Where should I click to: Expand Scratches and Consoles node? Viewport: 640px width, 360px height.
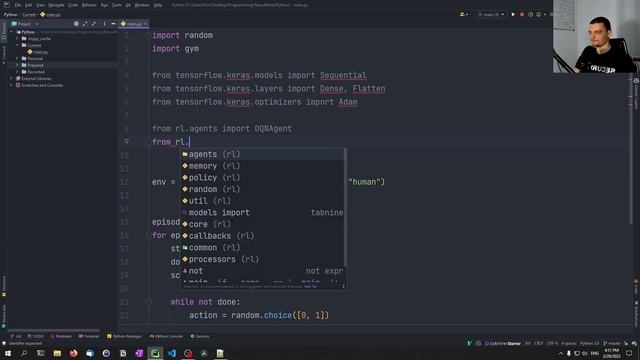coord(11,85)
